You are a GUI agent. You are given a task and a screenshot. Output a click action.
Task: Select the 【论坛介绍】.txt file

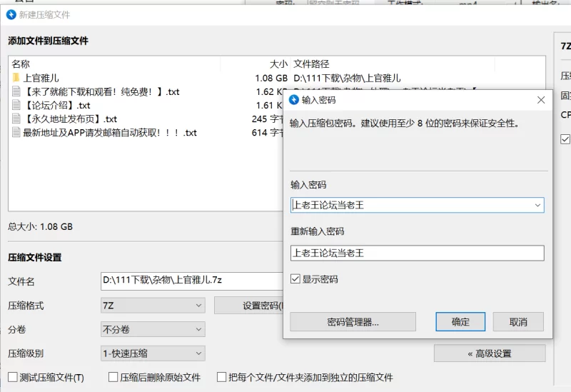point(56,105)
